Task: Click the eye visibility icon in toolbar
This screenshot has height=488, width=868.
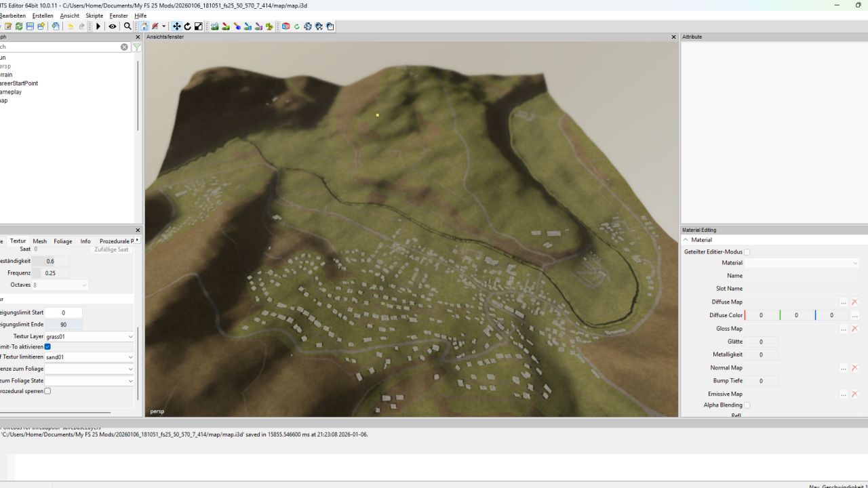Action: point(113,26)
